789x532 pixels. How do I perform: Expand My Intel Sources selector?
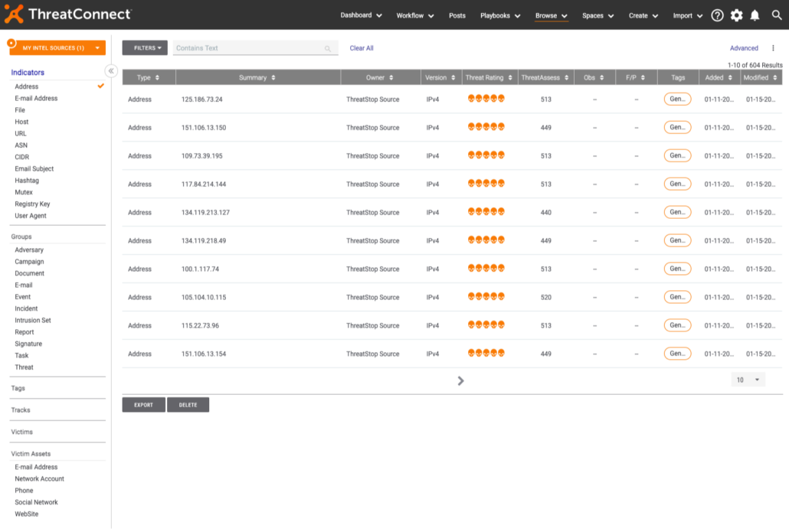(57, 47)
